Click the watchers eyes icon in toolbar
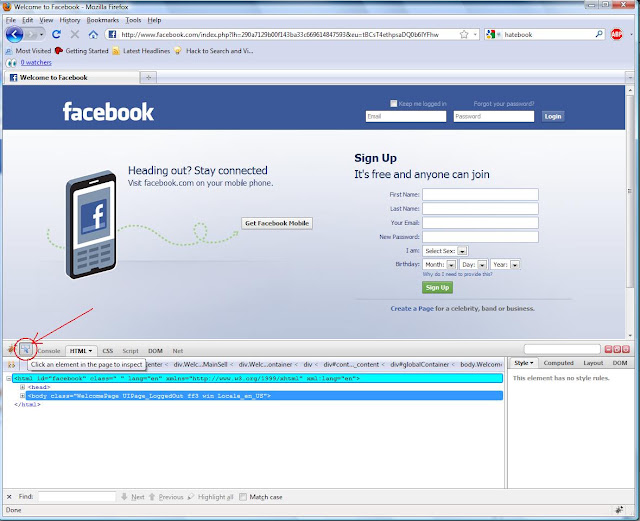Image resolution: width=640 pixels, height=521 pixels. 11,62
